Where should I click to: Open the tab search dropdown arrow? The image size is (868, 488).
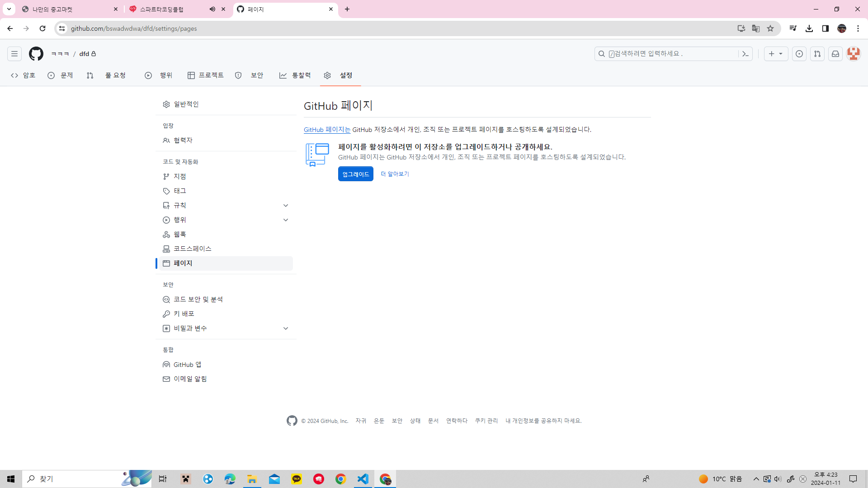[9, 9]
